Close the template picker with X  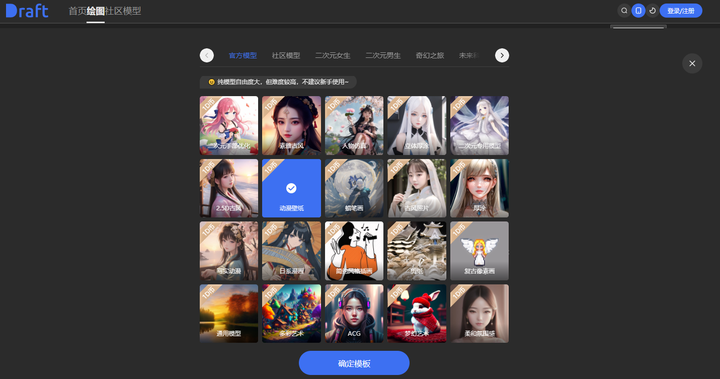click(692, 63)
